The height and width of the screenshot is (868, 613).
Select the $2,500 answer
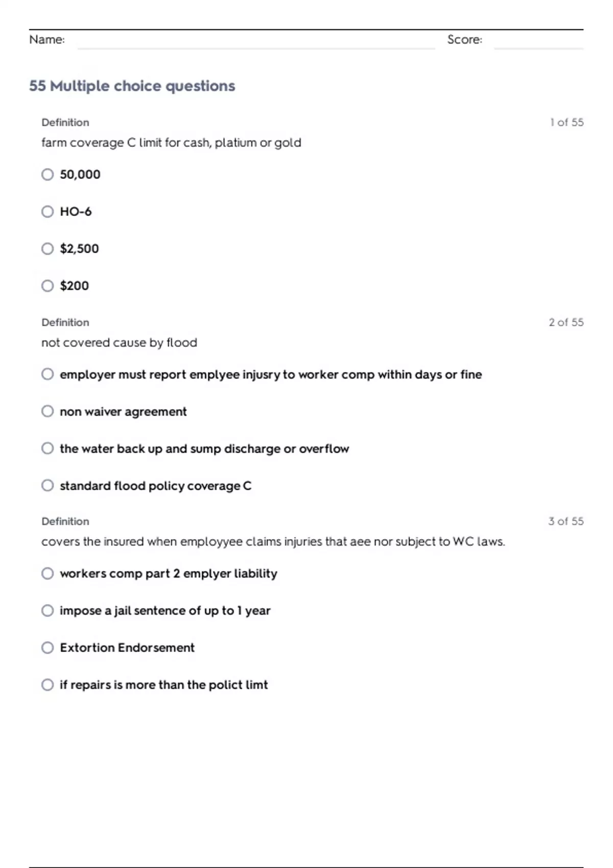click(48, 249)
